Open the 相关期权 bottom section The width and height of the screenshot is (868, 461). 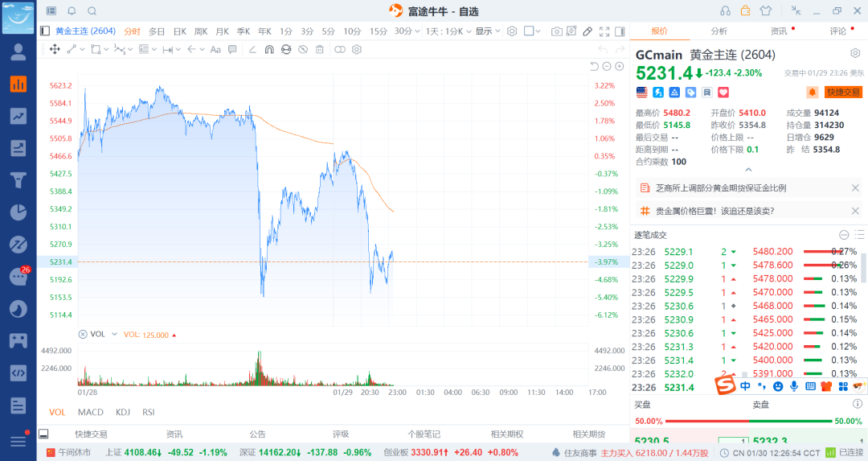[x=507, y=434]
